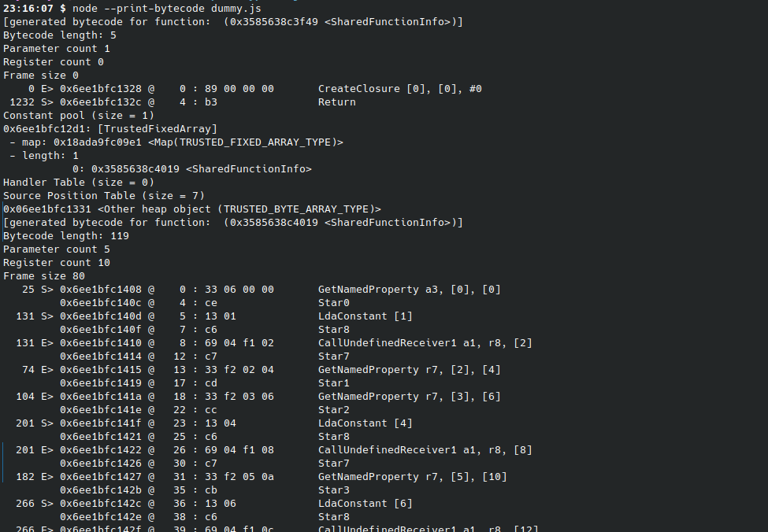Click the "Handler Table (size = 0)" line

pyautogui.click(x=79, y=182)
